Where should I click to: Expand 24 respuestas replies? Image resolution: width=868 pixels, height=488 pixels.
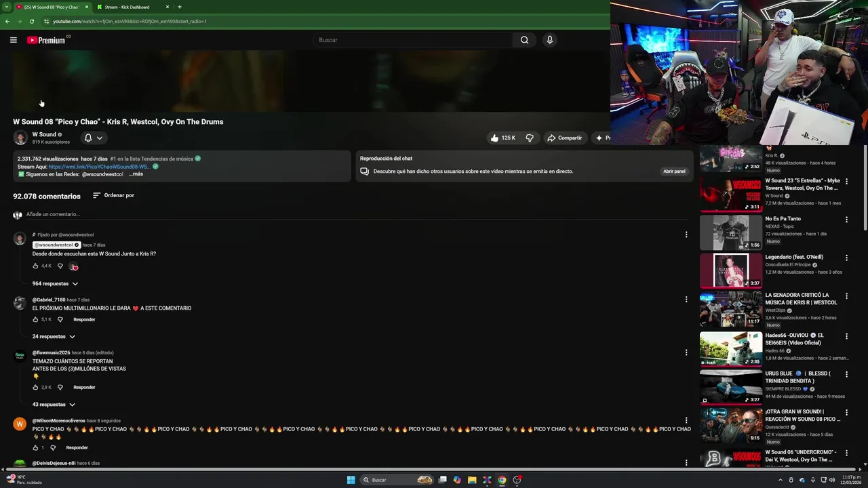[54, 336]
